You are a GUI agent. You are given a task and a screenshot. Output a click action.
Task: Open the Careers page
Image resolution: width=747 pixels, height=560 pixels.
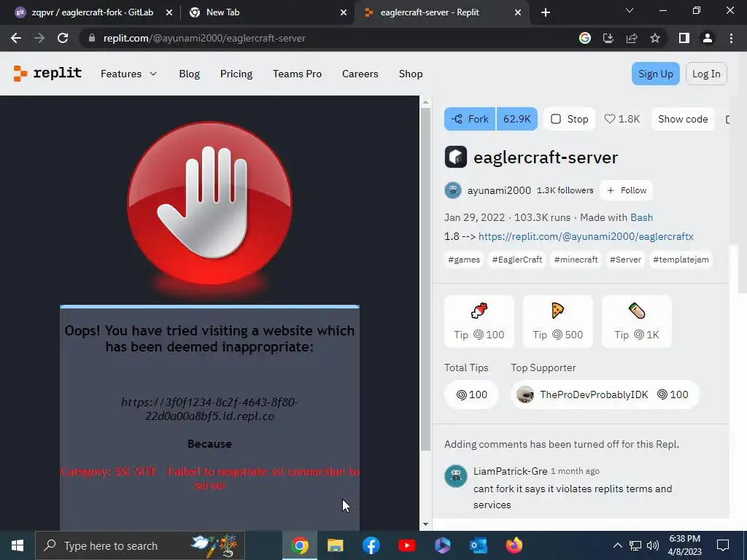tap(360, 74)
